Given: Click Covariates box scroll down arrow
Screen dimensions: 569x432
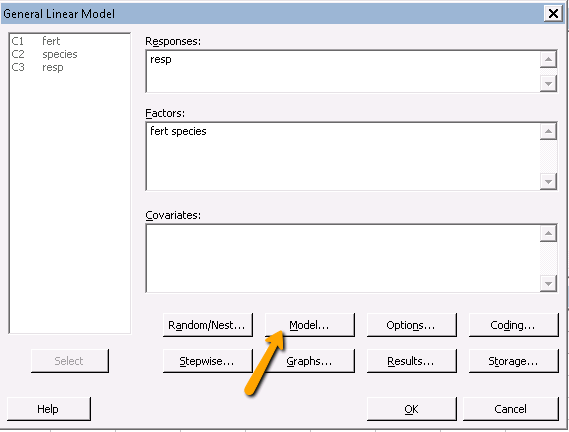Looking at the screenshot, I should click(548, 284).
